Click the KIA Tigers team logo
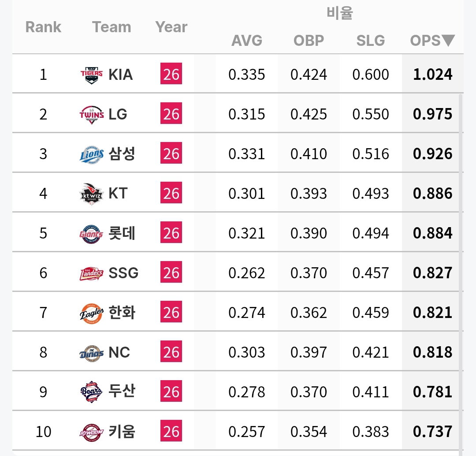The image size is (476, 456). pyautogui.click(x=91, y=75)
